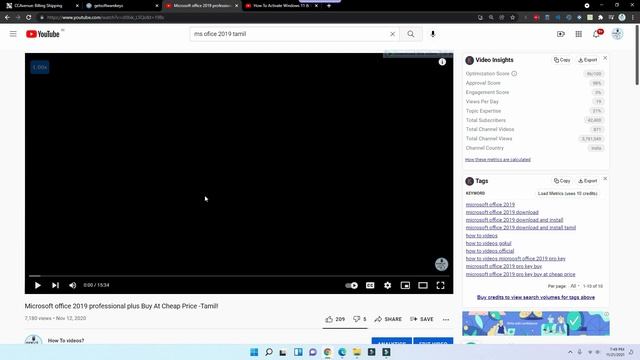Open File Explorer from taskbar
The width and height of the screenshot is (640, 360).
(x=357, y=352)
